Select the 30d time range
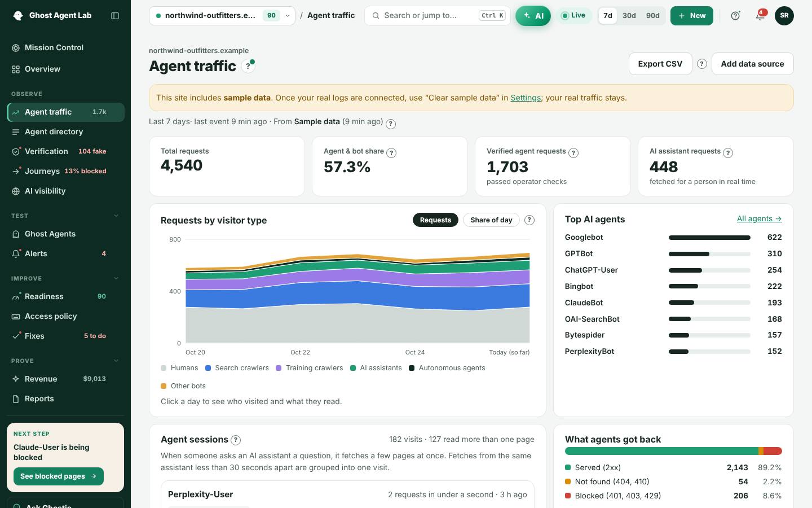 click(x=629, y=16)
